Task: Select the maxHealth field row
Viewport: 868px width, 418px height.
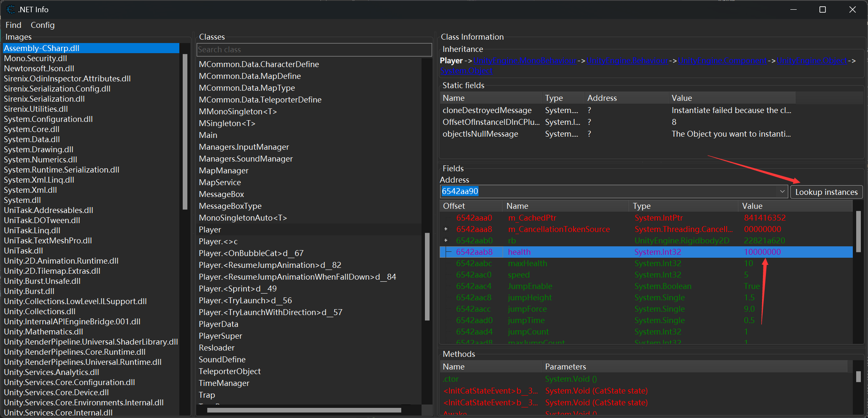Action: pos(646,263)
